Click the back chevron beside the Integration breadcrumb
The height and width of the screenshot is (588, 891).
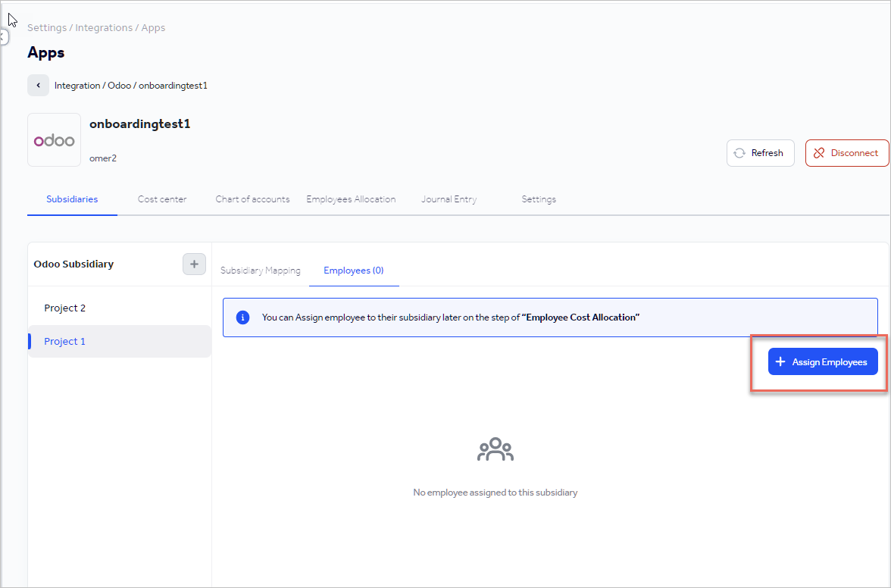38,85
